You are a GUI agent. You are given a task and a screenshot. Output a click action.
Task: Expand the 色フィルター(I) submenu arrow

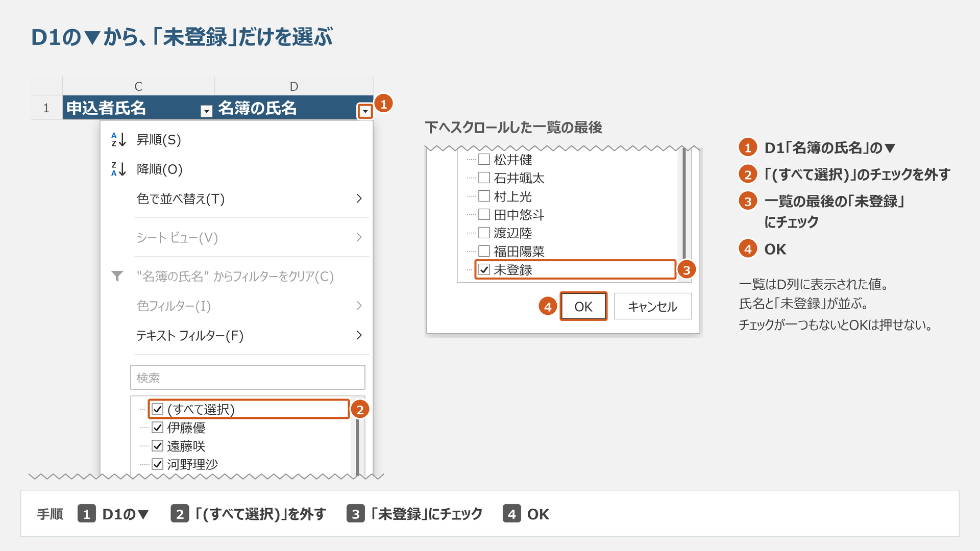coord(359,306)
